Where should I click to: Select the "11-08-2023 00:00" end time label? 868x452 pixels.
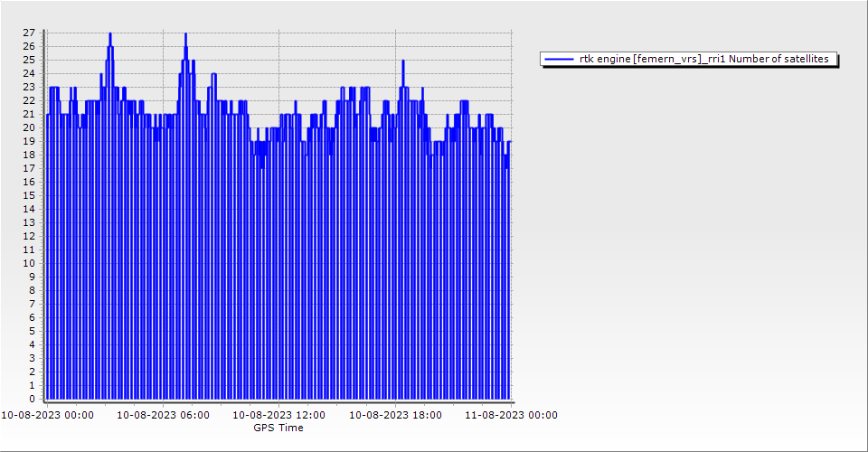pos(511,415)
